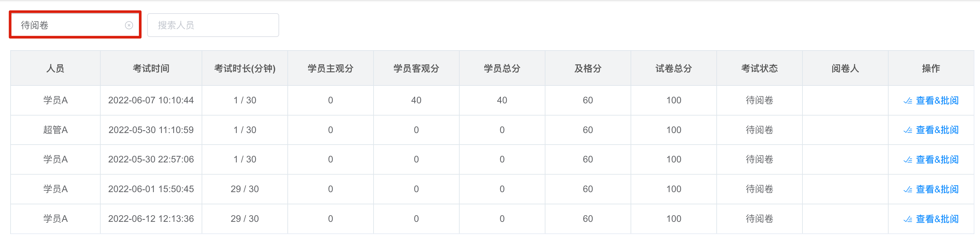Click the checklist icon in the 超管A row
Screen dimensions: 980x239
[908, 130]
